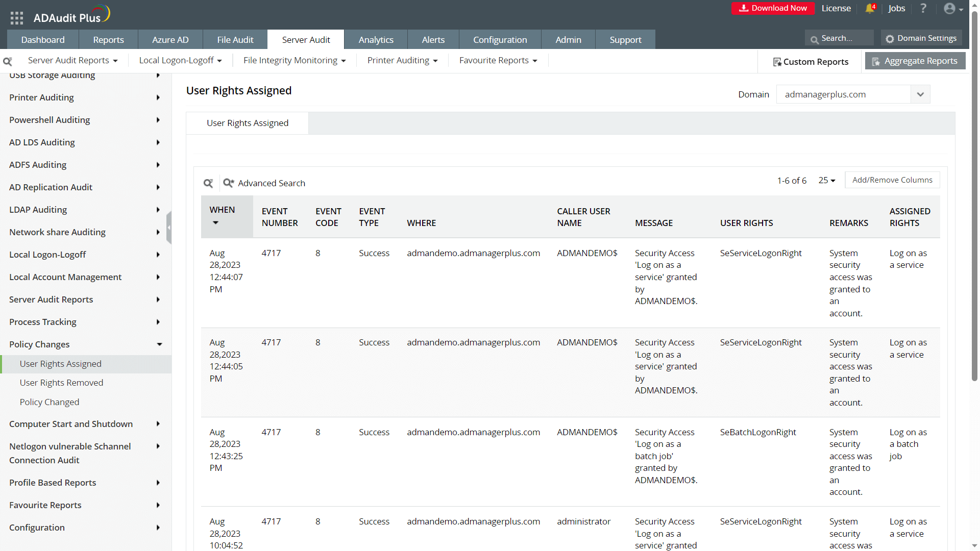Viewport: 980px width, 551px height.
Task: Open Advanced Search icon
Action: 228,183
